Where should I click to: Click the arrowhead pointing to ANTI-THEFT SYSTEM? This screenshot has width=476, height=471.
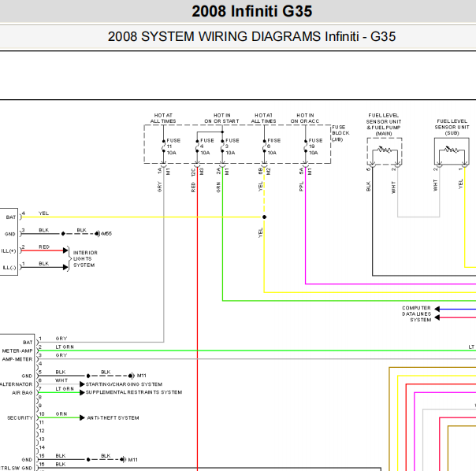tap(82, 418)
